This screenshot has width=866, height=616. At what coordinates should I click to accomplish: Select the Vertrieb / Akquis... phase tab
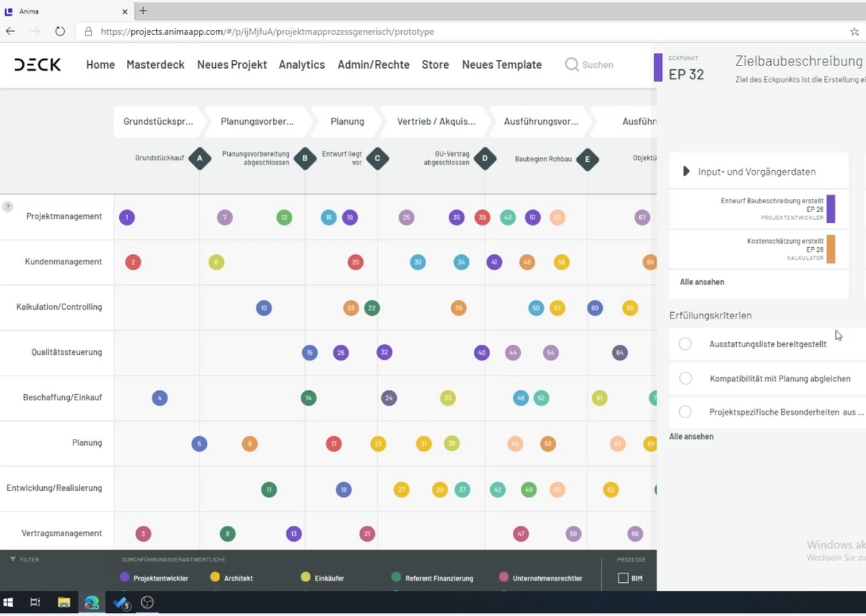436,122
